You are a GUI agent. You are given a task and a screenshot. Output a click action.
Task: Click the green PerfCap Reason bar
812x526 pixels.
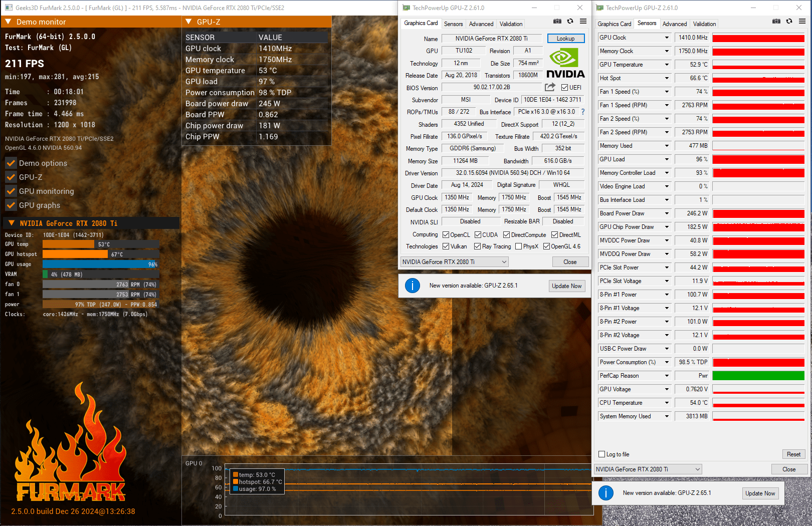[x=758, y=376]
